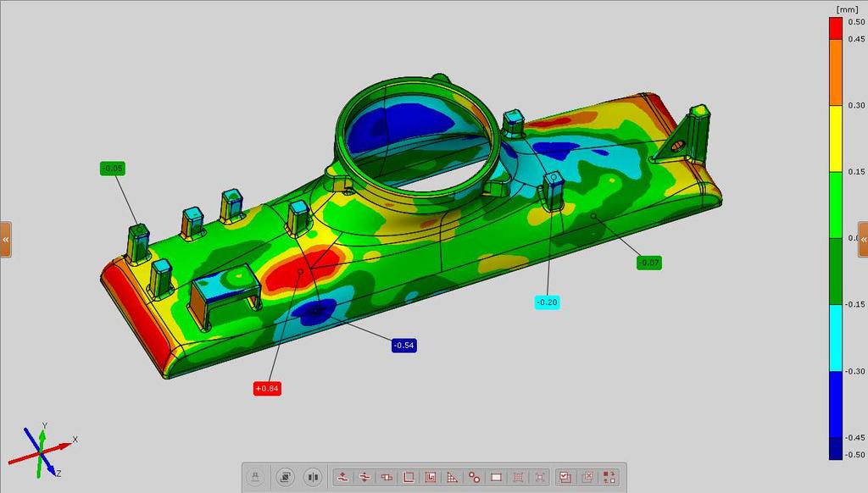
Task: Click the grayed-out stamp icon in bottom toolbar
Action: point(255,476)
